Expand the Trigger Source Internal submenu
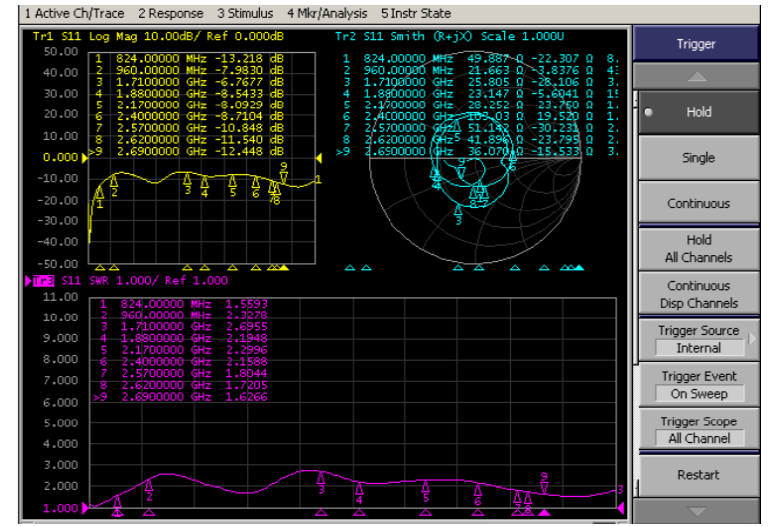780x526 pixels. click(x=698, y=340)
